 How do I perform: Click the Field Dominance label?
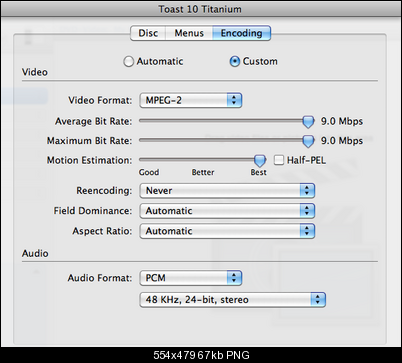click(x=93, y=211)
